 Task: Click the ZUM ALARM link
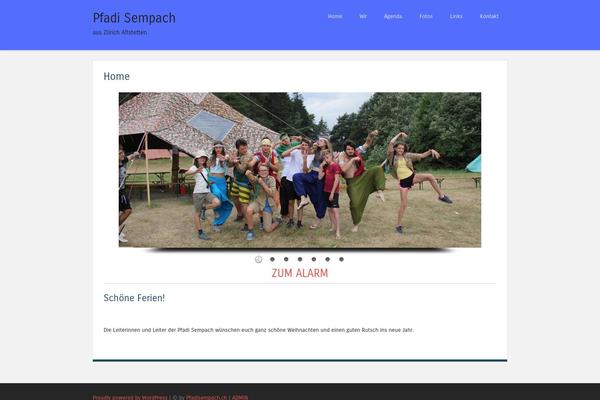(x=300, y=273)
